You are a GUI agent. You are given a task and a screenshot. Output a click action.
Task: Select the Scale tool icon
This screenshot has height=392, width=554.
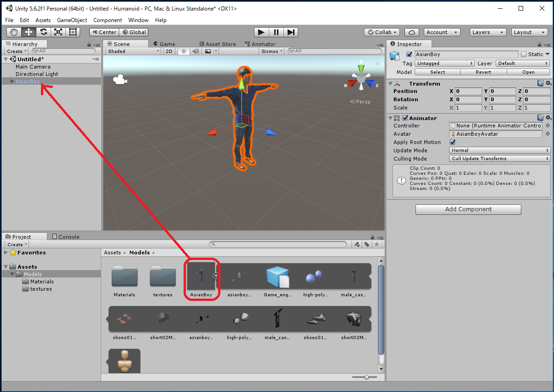pyautogui.click(x=58, y=32)
